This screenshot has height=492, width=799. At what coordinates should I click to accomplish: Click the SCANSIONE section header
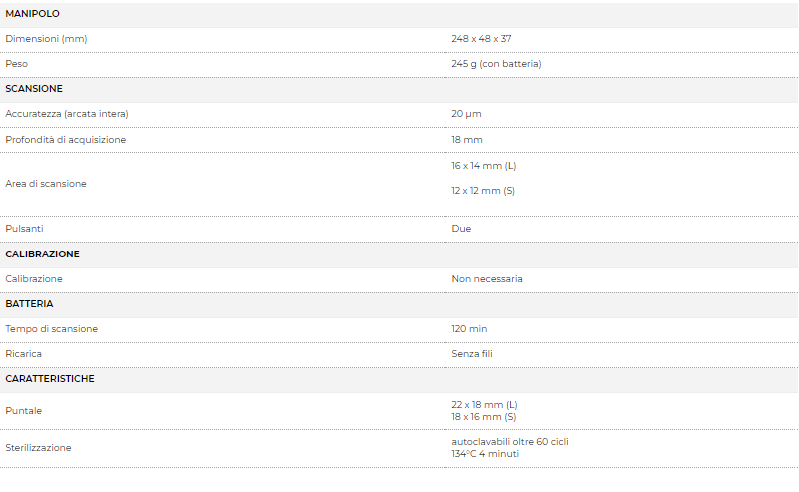pyautogui.click(x=34, y=89)
